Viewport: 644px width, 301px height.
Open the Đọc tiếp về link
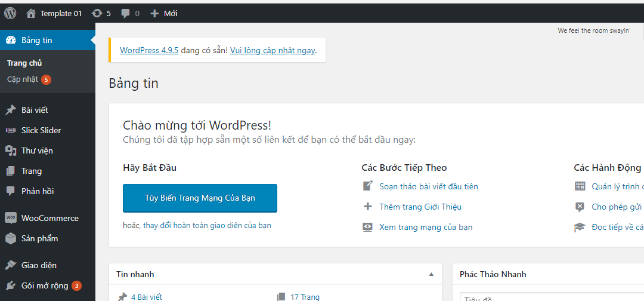click(x=618, y=228)
